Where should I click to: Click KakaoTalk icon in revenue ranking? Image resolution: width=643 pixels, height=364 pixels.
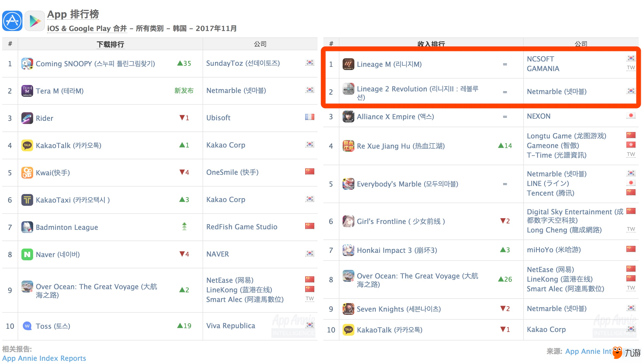(348, 330)
